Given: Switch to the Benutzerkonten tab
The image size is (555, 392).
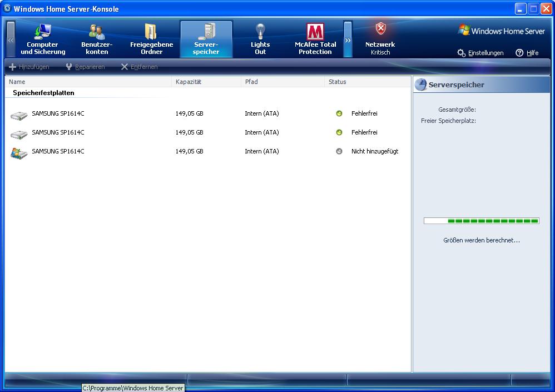Looking at the screenshot, I should 97,39.
